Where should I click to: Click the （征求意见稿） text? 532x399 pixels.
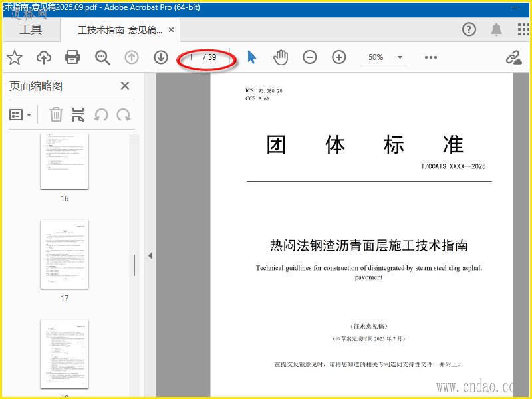click(369, 326)
